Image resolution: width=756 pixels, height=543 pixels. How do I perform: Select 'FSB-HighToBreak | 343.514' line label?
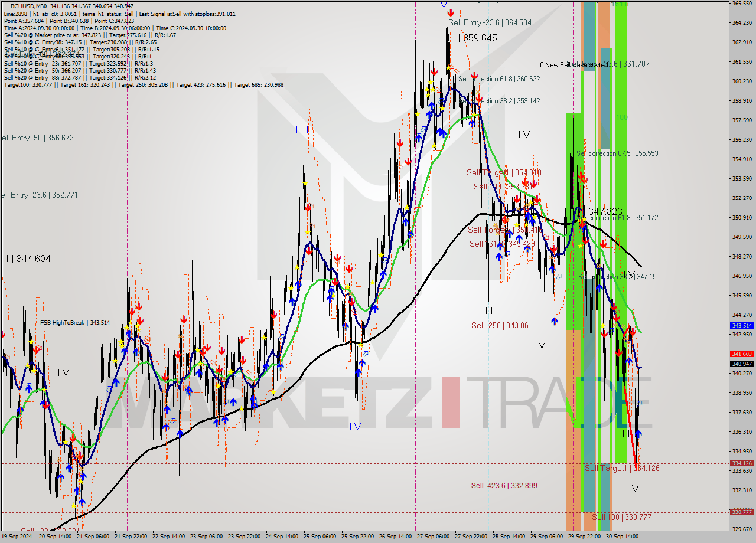[x=75, y=323]
